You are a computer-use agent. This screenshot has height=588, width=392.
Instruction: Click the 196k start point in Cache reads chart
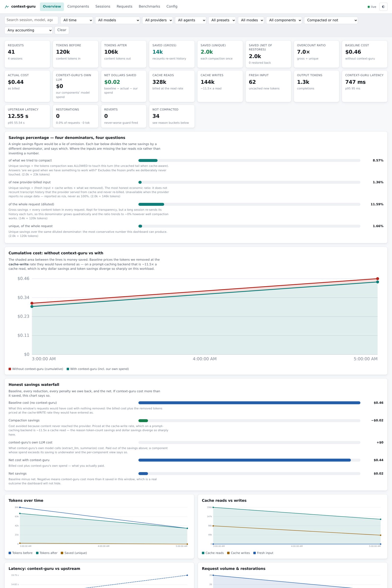pos(213,507)
